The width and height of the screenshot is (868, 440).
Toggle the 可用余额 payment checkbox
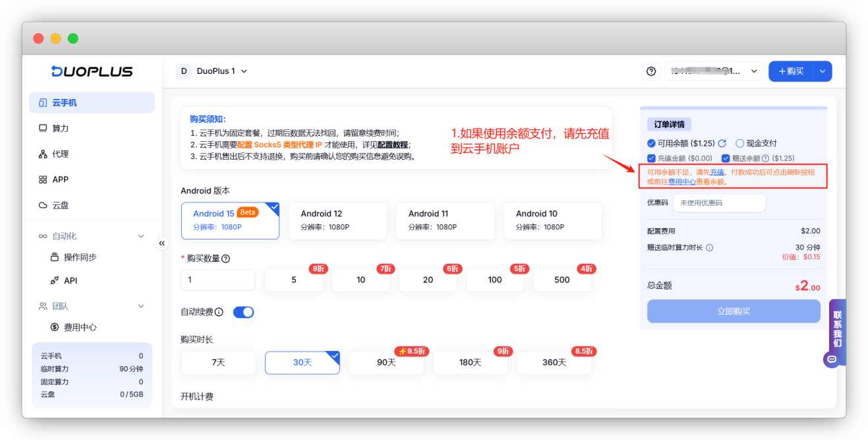652,143
